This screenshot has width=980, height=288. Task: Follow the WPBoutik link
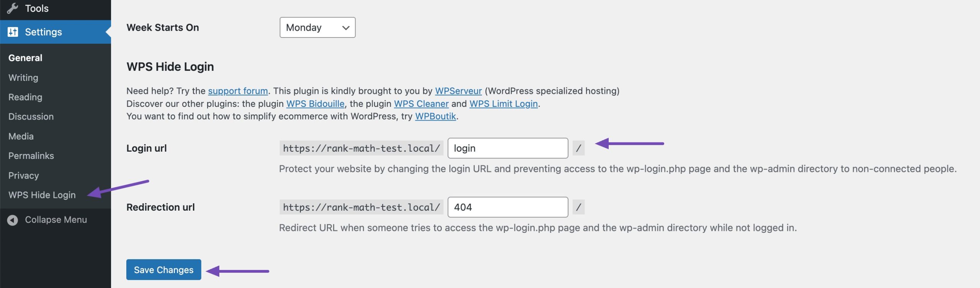(435, 116)
